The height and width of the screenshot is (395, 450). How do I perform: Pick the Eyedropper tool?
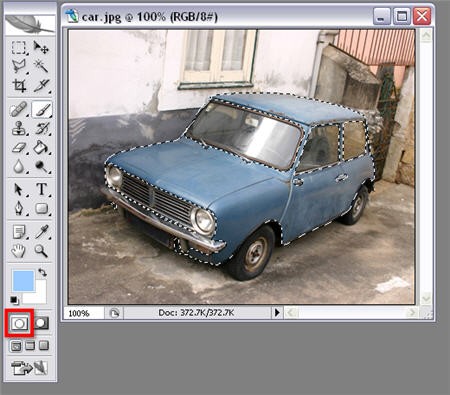(41, 232)
